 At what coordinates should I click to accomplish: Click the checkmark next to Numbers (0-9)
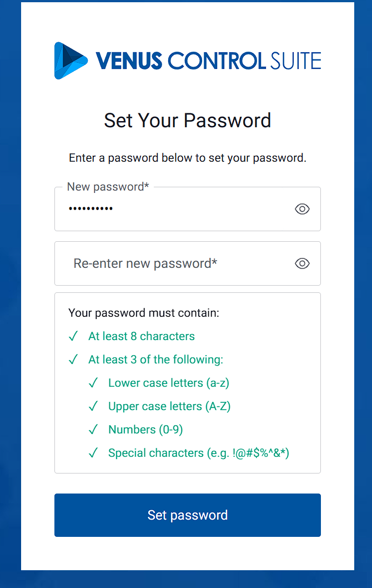tap(93, 430)
